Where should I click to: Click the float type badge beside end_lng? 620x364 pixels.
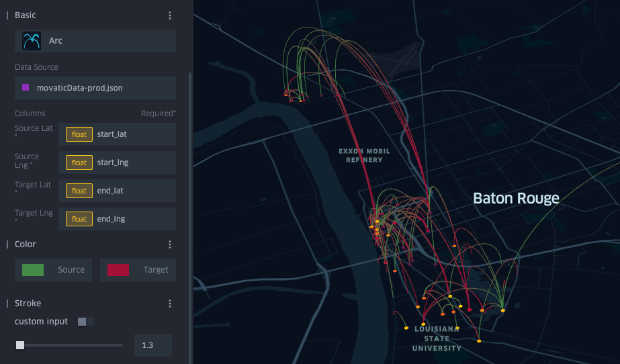tap(79, 219)
